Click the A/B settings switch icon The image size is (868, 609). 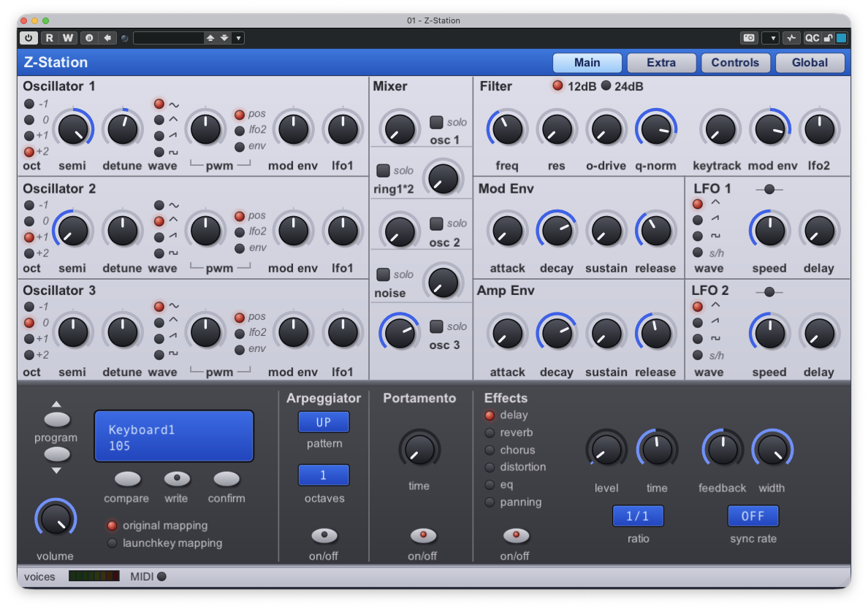89,38
